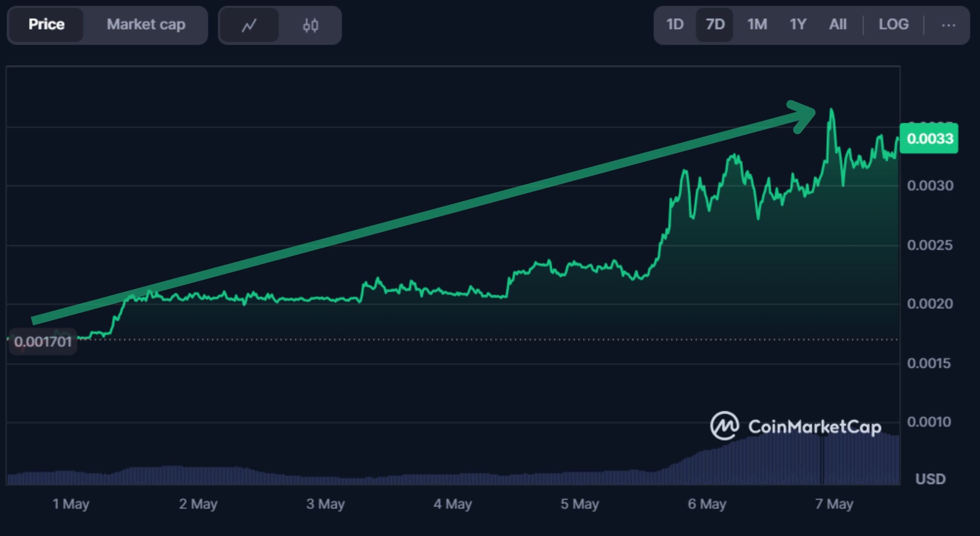The width and height of the screenshot is (980, 536).
Task: Click the 6 May date label
Action: pos(707,504)
